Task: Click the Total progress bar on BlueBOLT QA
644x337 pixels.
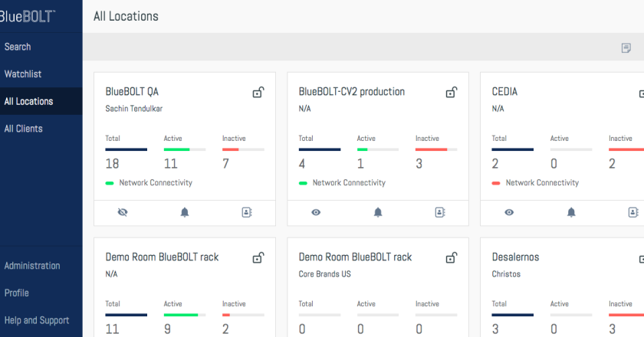Action: [126, 149]
